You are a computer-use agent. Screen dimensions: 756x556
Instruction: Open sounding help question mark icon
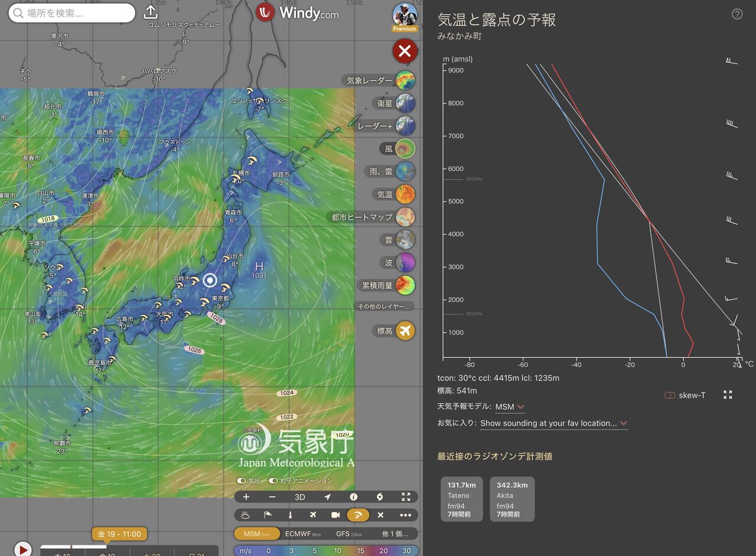click(x=737, y=14)
